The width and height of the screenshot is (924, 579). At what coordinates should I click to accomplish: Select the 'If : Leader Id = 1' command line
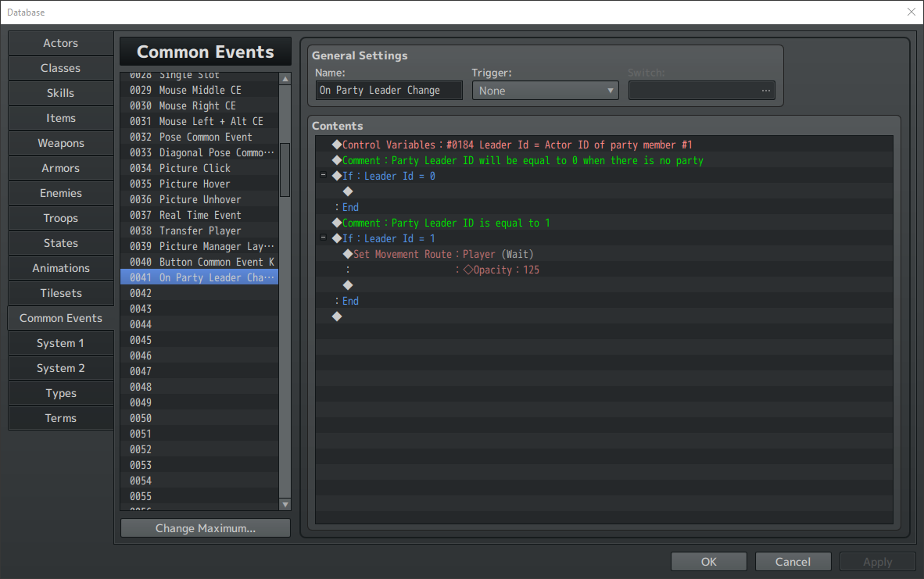click(x=604, y=238)
